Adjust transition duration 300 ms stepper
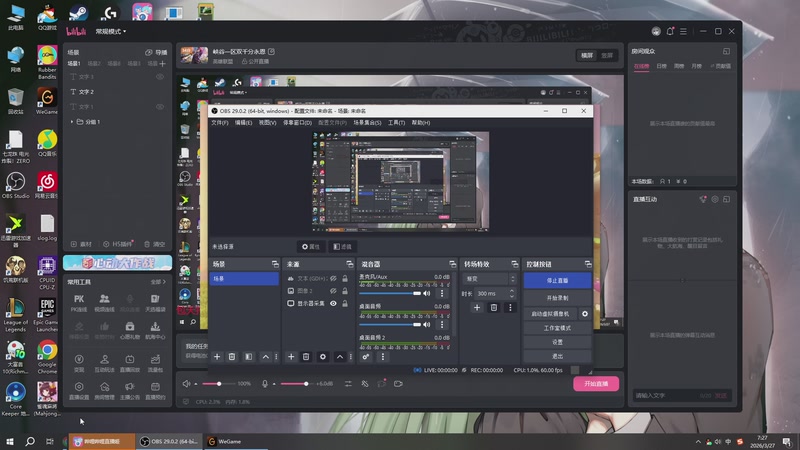This screenshot has height=450, width=800. point(512,293)
